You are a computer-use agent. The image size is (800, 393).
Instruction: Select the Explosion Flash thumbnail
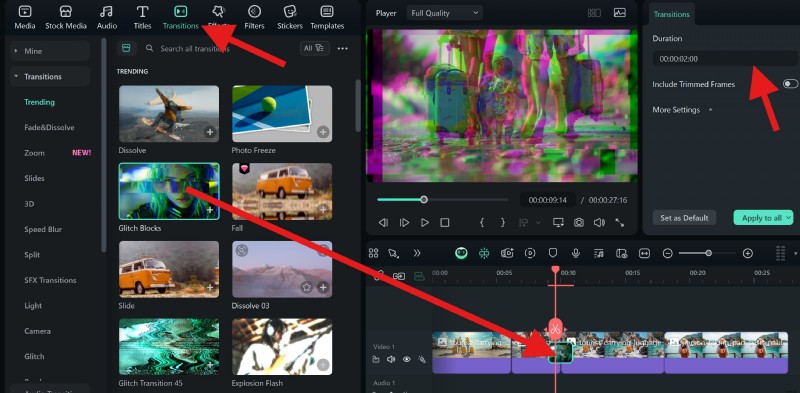pos(282,347)
